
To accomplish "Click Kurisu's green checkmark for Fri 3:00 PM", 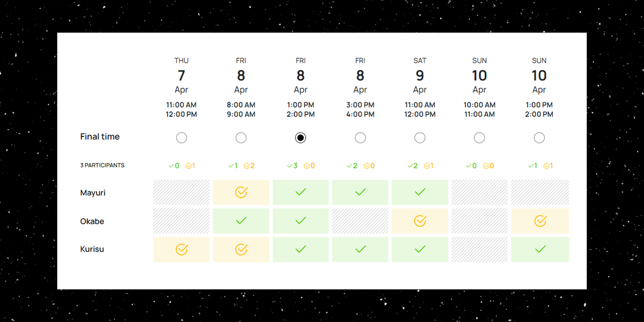I will (x=360, y=250).
